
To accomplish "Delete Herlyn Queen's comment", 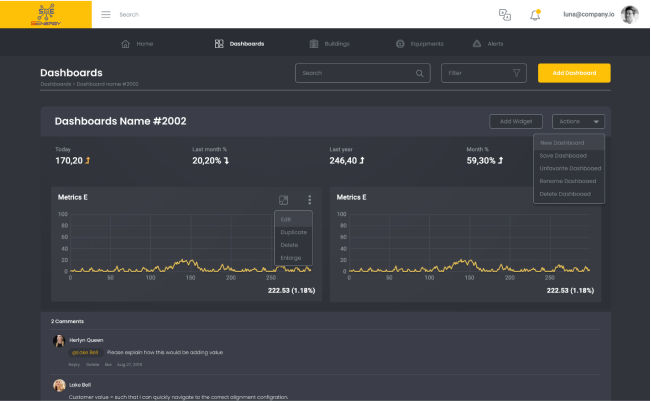I will point(93,365).
